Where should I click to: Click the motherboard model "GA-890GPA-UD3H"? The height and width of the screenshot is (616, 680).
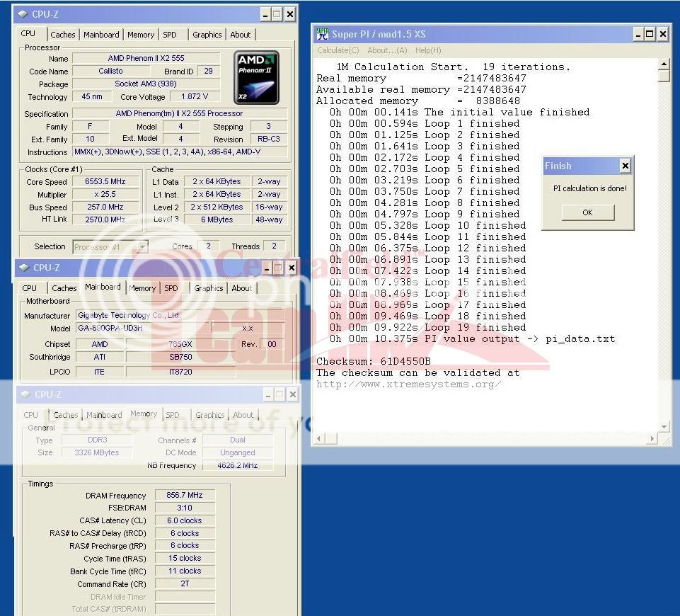tap(143, 328)
